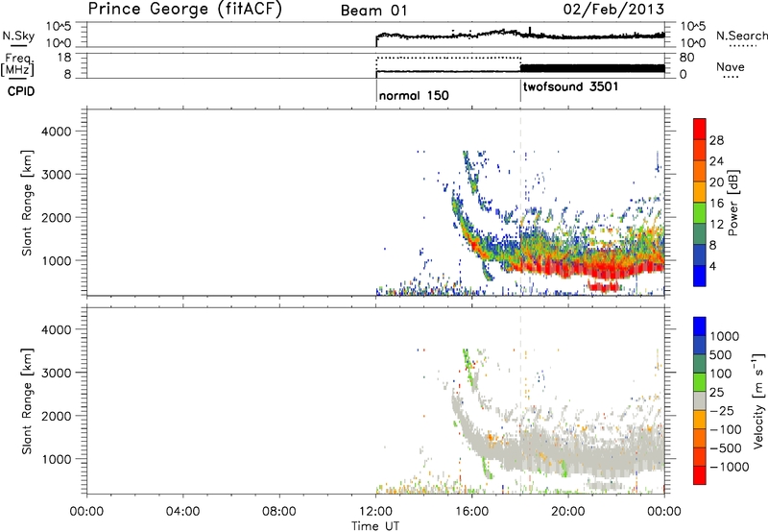The height and width of the screenshot is (532, 768).
Task: Click the -25 label on velocity colorbar
Action: point(722,411)
